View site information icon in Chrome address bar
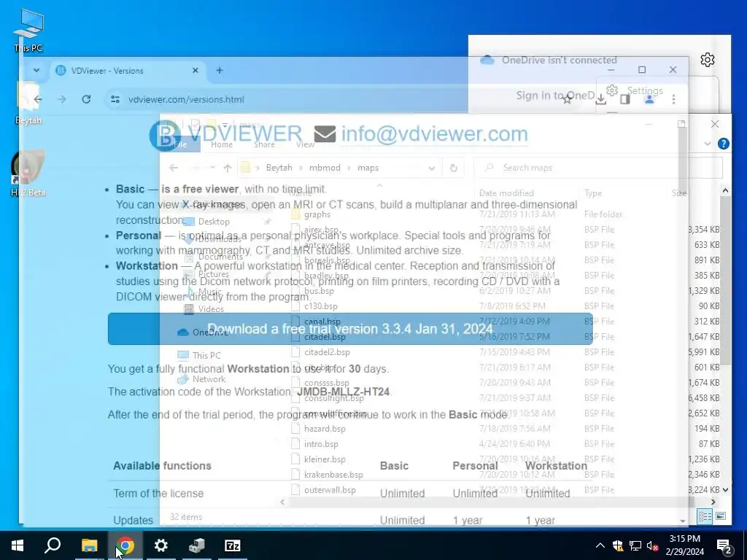This screenshot has height=560, width=747. point(115,99)
